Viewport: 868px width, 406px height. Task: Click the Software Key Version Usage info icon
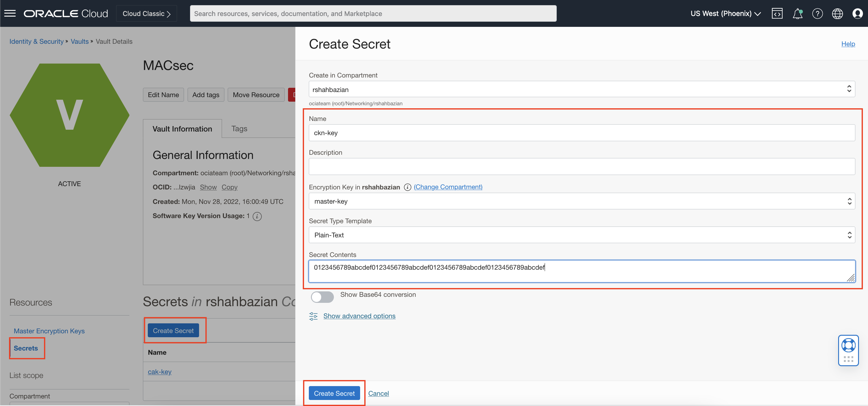click(x=257, y=216)
